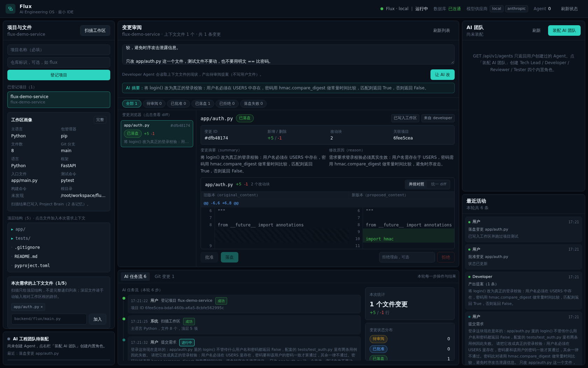Open the Developer 产出提案 activity entry

point(524,291)
